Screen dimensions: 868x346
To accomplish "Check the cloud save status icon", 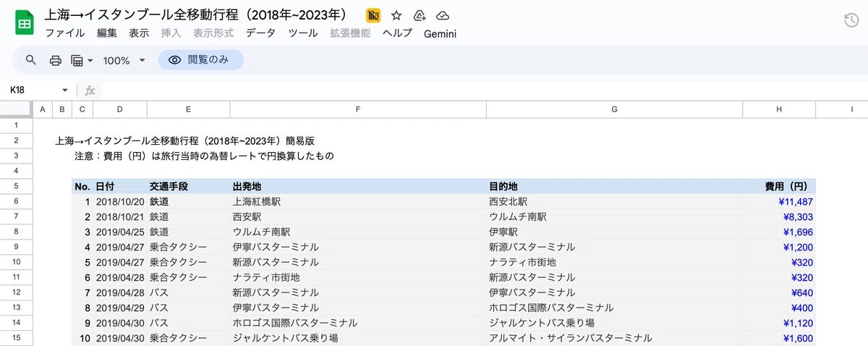I will click(443, 15).
